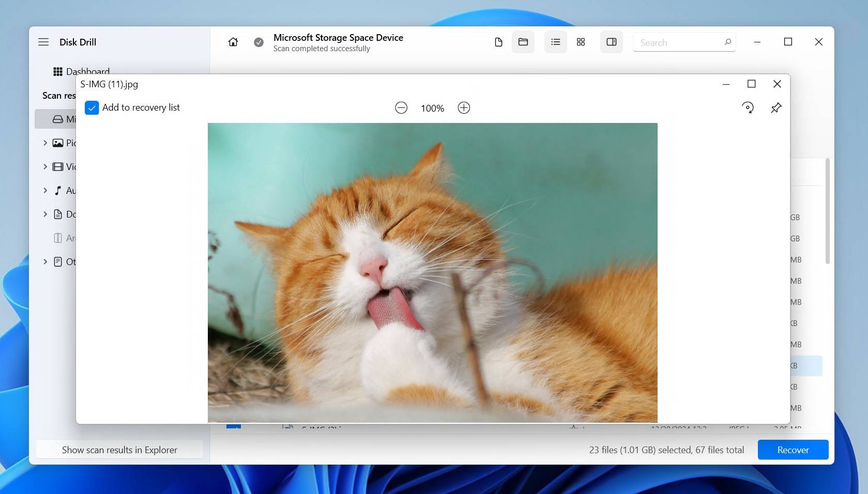Zoom in on the image preview
Viewport: 868px width, 494px height.
pos(464,108)
